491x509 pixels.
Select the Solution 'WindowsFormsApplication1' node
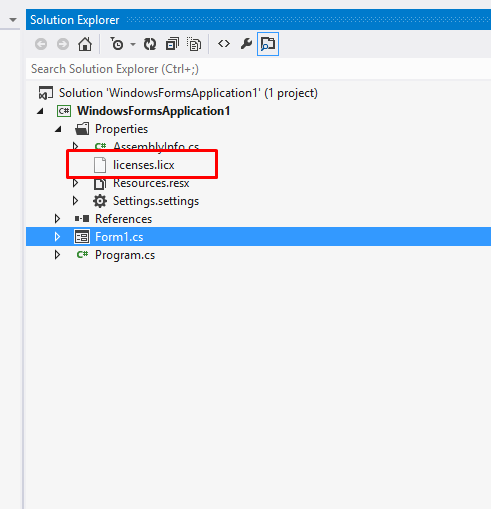click(x=188, y=93)
